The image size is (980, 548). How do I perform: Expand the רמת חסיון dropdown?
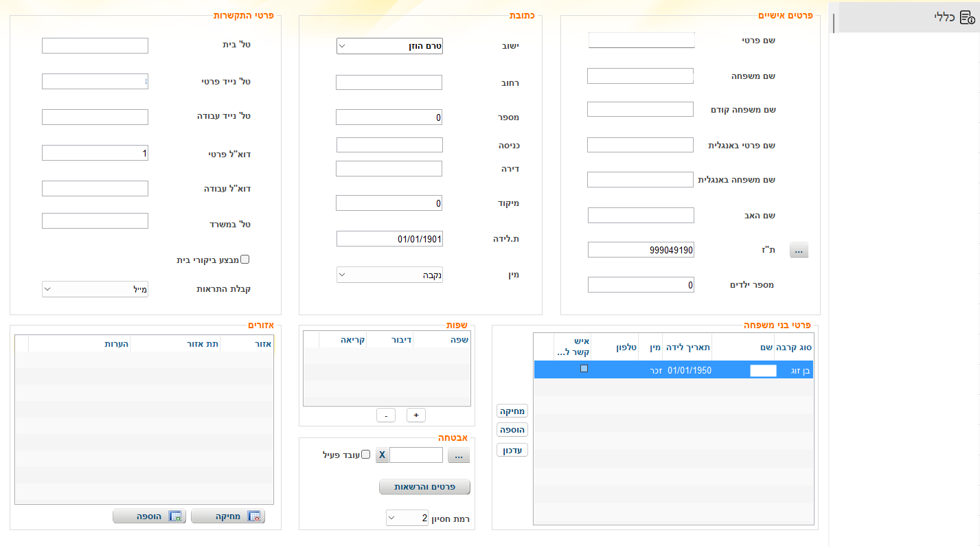[x=409, y=518]
